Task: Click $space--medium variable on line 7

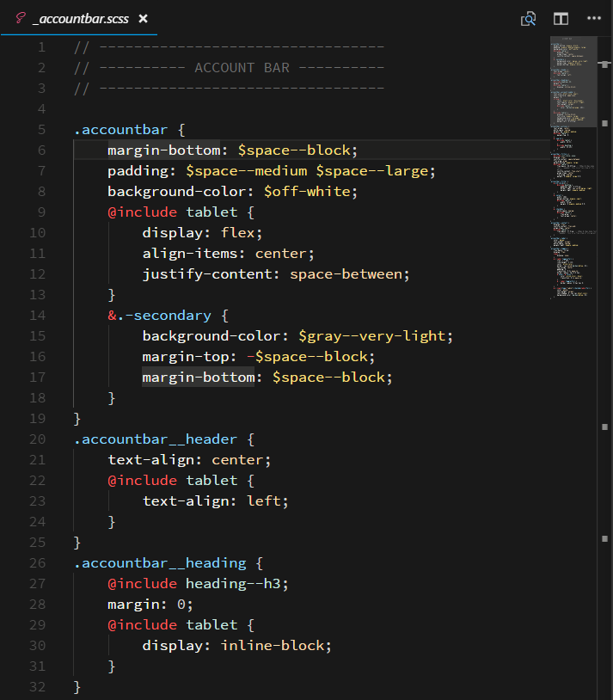Action: click(247, 171)
